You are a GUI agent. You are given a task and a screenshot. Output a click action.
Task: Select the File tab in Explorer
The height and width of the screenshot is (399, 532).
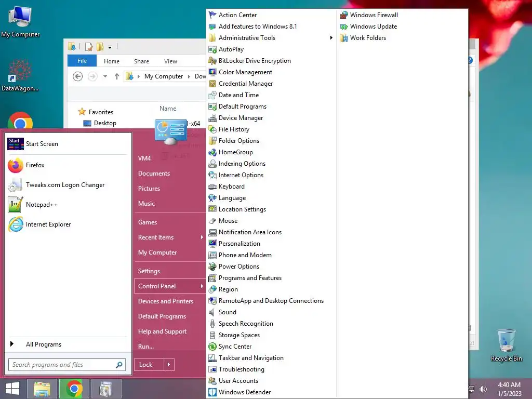point(82,61)
